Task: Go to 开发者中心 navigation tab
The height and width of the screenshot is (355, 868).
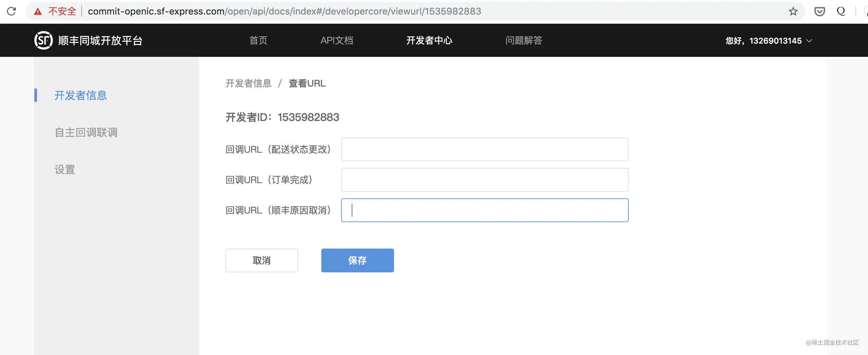Action: 429,40
